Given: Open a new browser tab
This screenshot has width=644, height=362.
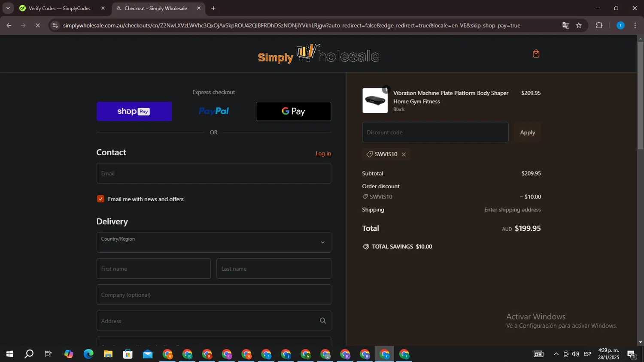Looking at the screenshot, I should (213, 8).
